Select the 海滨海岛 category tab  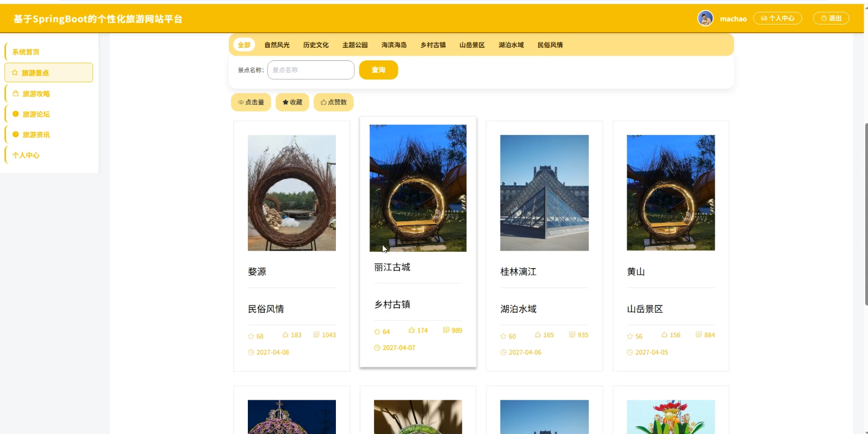pyautogui.click(x=394, y=45)
